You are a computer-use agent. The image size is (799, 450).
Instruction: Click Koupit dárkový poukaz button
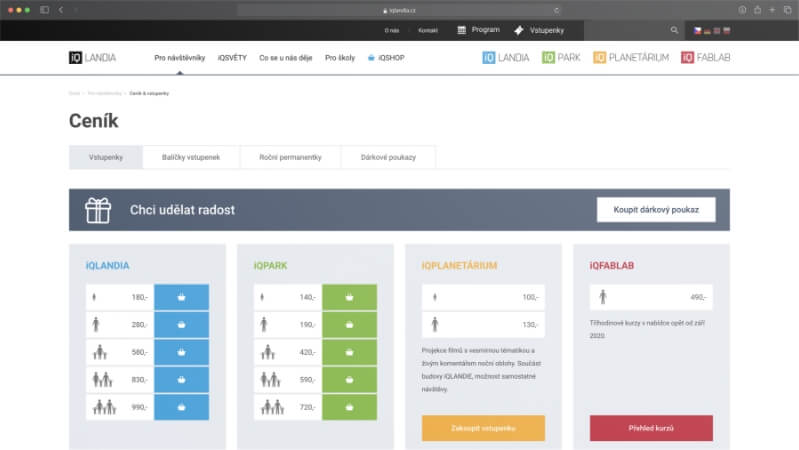tap(656, 210)
